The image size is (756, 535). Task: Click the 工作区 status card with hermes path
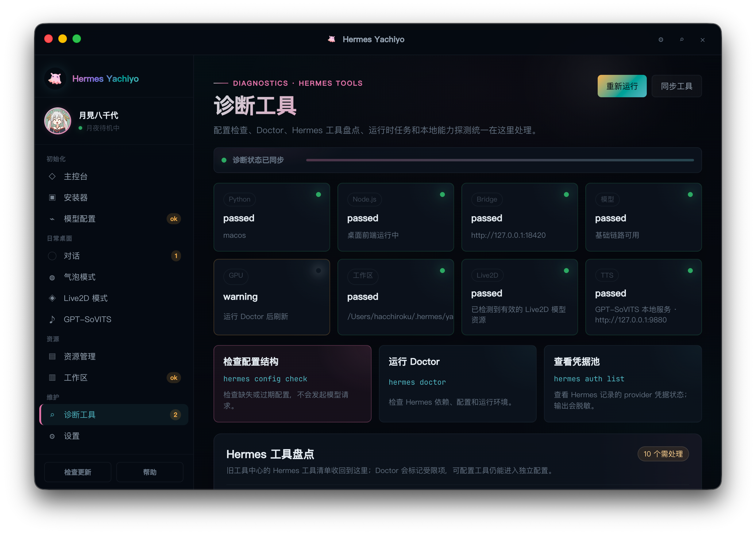click(395, 297)
